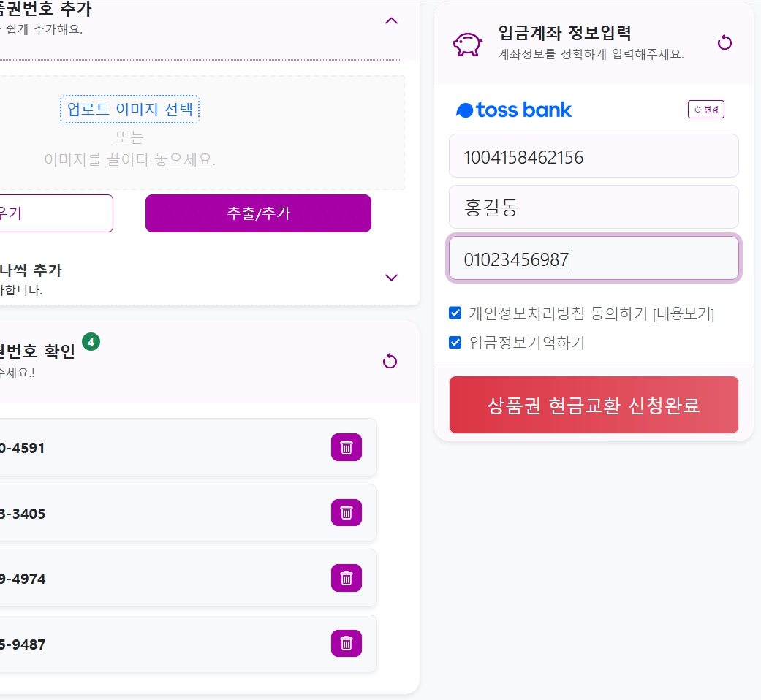Click the piggy bank icon
Viewport: 761px width, 700px height.
point(467,44)
